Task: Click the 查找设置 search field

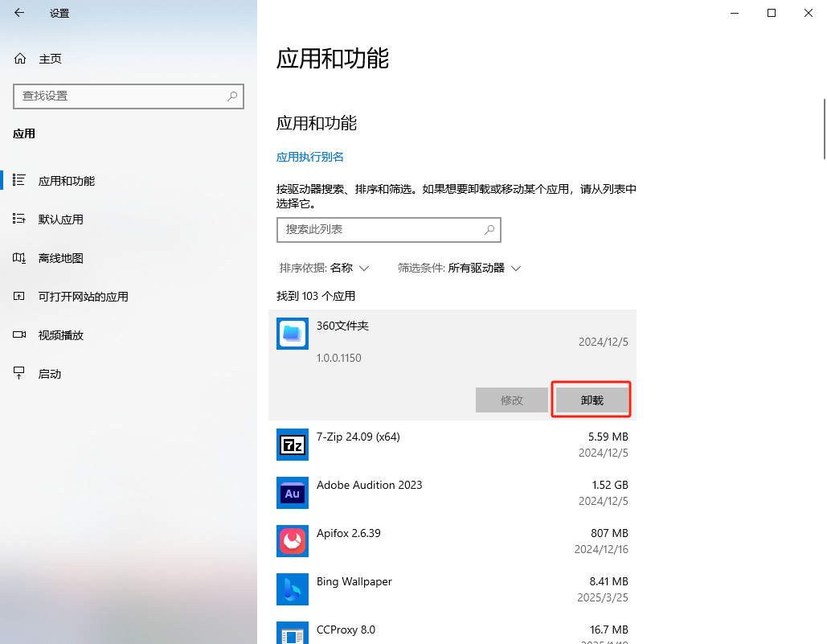Action: [128, 96]
